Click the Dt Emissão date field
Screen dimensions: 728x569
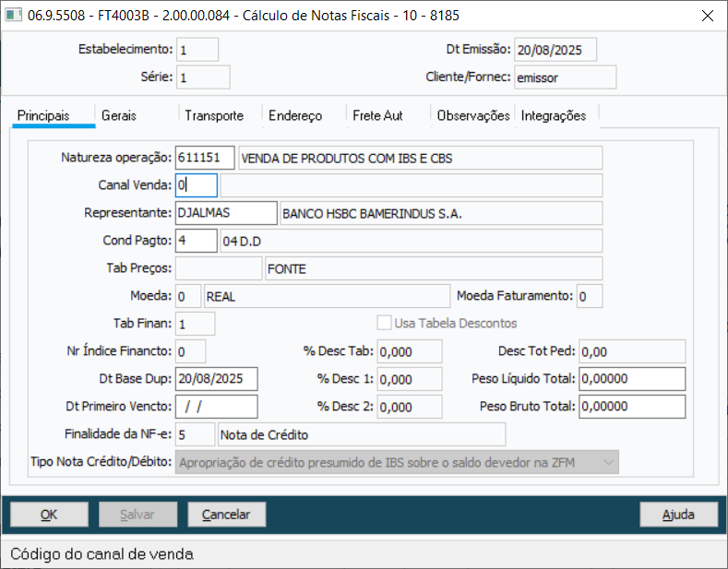coord(555,50)
